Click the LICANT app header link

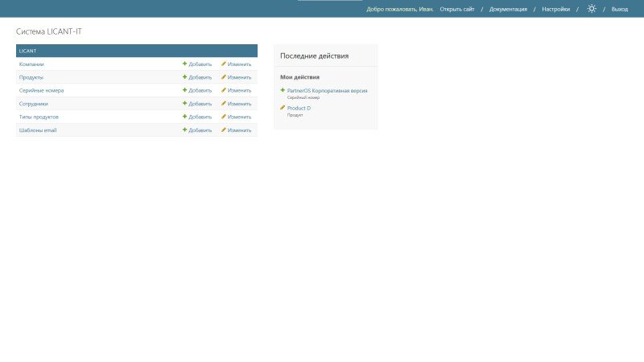pyautogui.click(x=28, y=51)
